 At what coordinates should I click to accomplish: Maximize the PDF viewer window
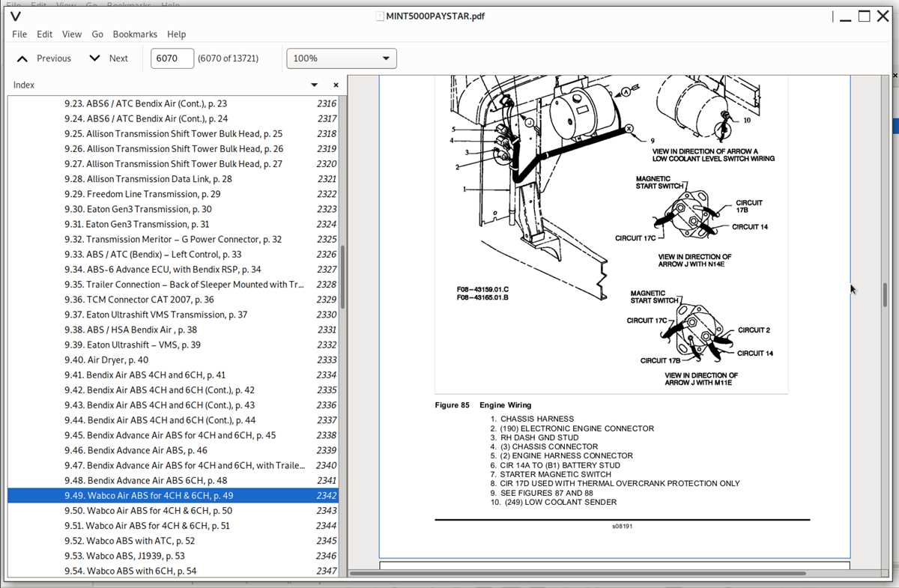coord(865,17)
